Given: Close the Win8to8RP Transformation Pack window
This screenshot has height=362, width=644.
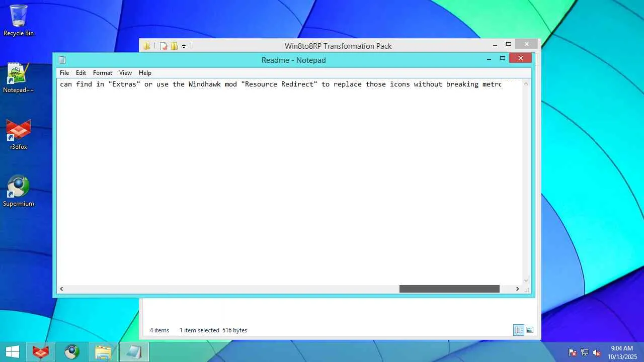Looking at the screenshot, I should pos(526,44).
